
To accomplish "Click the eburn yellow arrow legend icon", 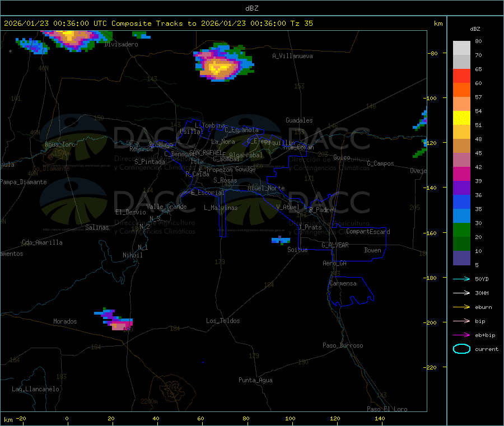I will click(x=461, y=307).
